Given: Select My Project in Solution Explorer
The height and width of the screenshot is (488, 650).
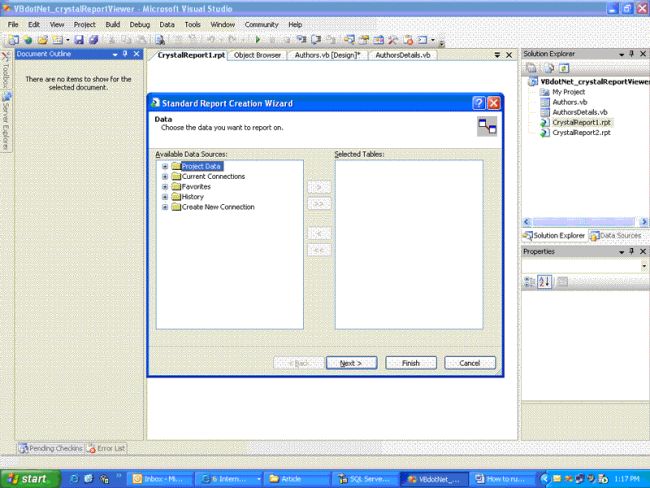Looking at the screenshot, I should point(568,92).
